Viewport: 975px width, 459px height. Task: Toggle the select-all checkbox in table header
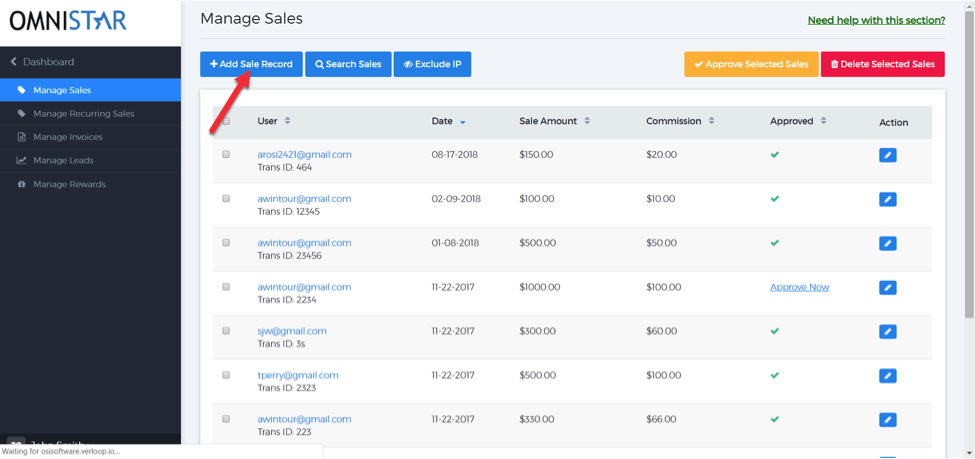[226, 121]
